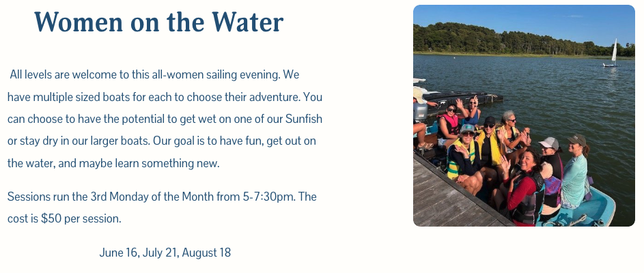The image size is (644, 273).
Task: Click the woman wearing the yellow life jacket
Action: click(487, 143)
